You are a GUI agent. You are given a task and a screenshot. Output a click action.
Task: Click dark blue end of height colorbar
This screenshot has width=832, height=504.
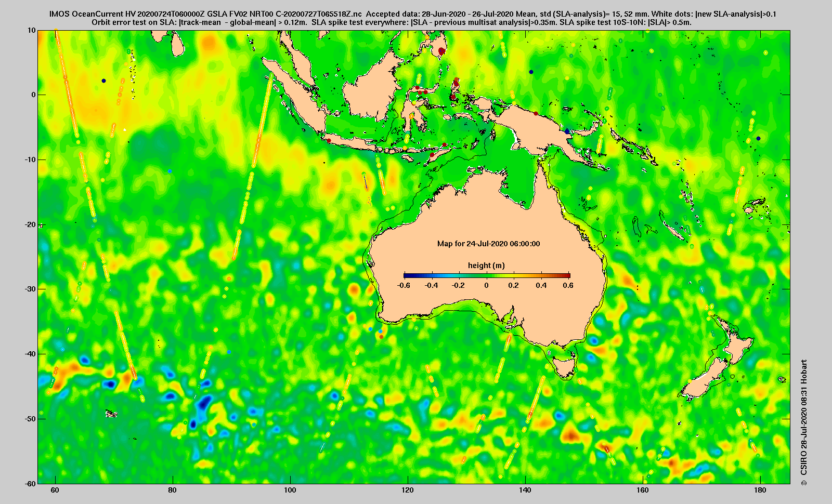click(407, 275)
